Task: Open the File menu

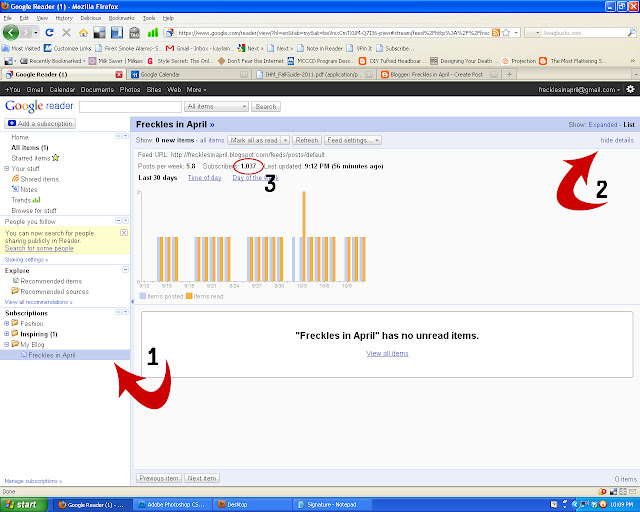Action: click(8, 18)
